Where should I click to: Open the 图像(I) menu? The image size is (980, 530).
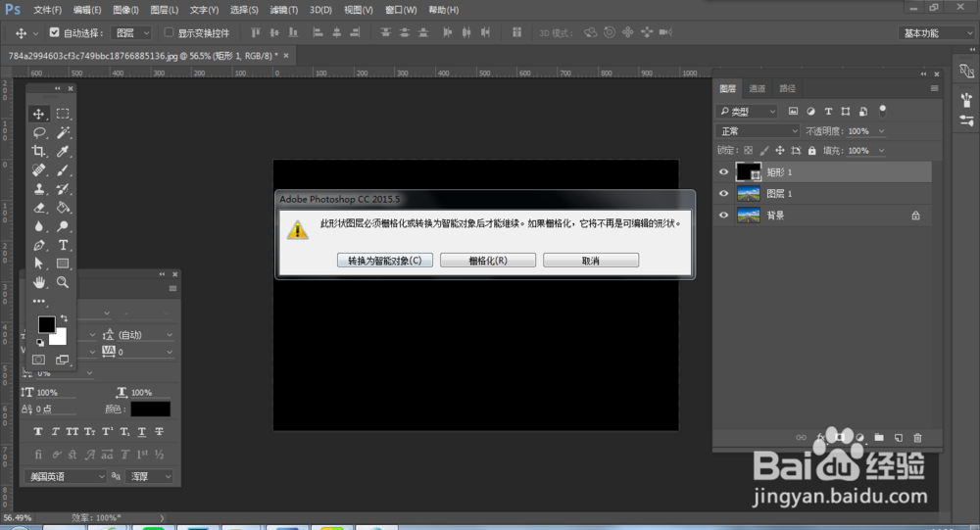[x=125, y=10]
